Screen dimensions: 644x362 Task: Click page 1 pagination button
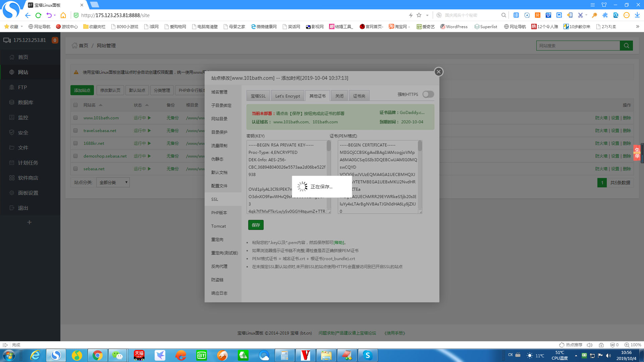point(602,183)
